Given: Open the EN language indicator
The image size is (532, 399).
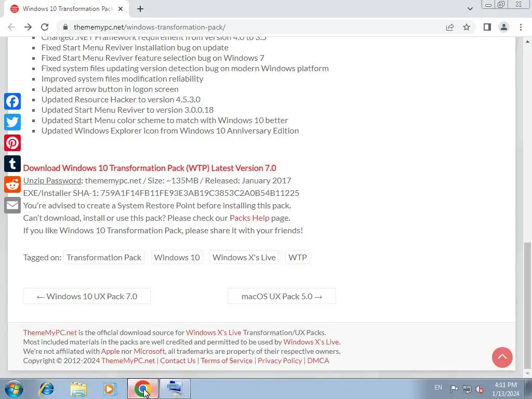Looking at the screenshot, I should [438, 388].
